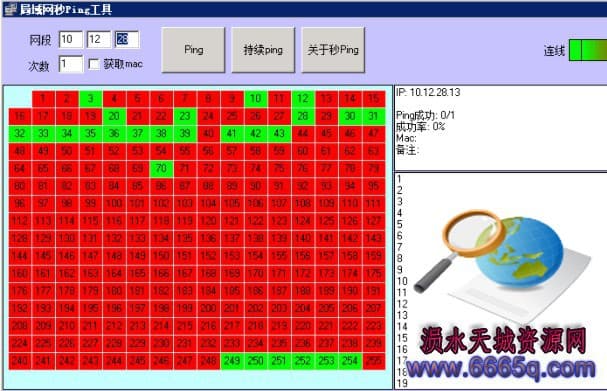Image resolution: width=607 pixels, height=391 pixels.
Task: Click red host cell 128
Action: pos(19,238)
